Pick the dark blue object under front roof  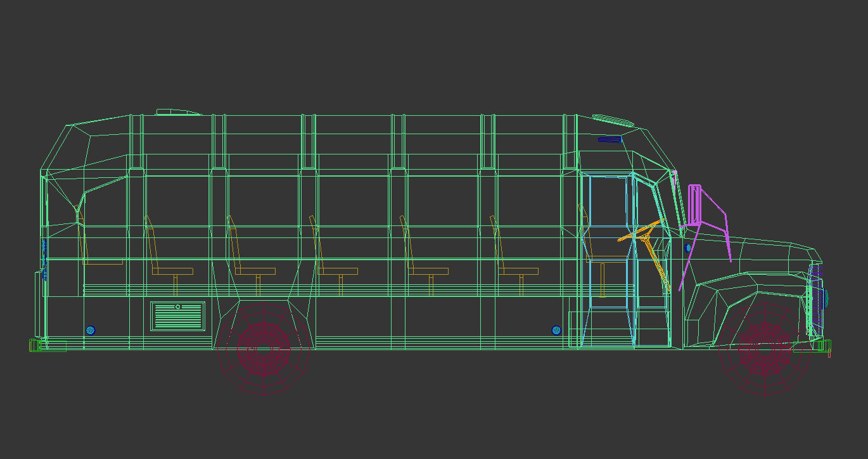(x=610, y=139)
